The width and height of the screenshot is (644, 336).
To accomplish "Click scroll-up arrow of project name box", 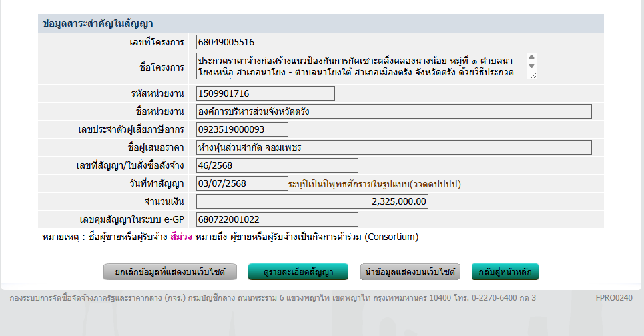I will 531,57.
